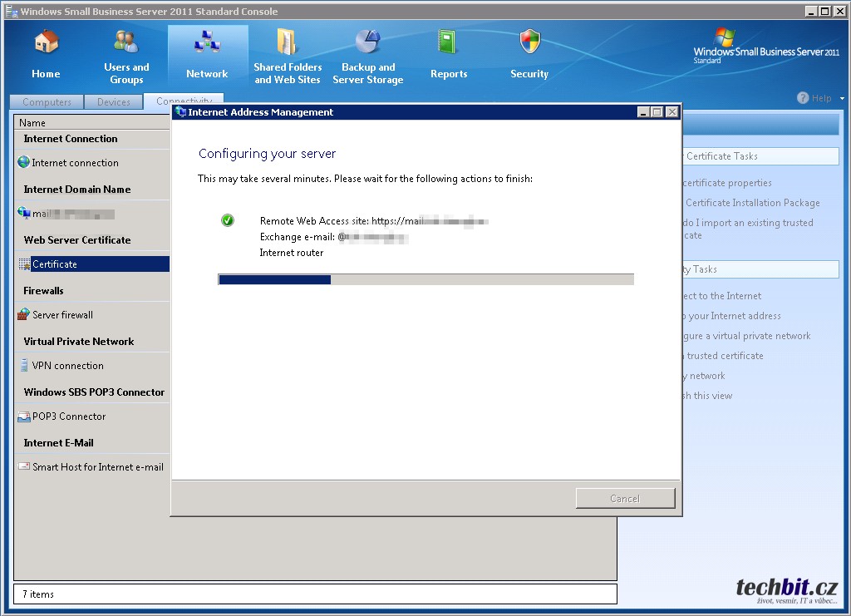Maximize the Internet Address Management dialog
851x616 pixels.
(657, 112)
